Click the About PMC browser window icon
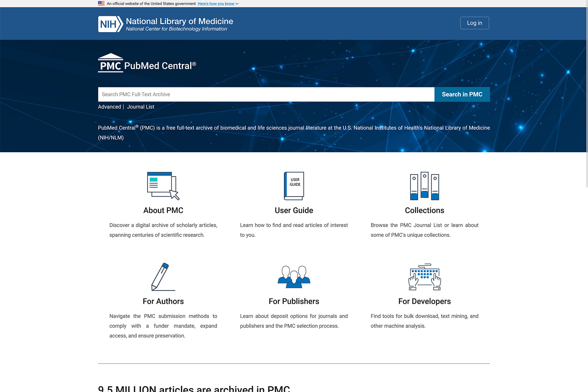Image resolution: width=588 pixels, height=392 pixels. pyautogui.click(x=163, y=186)
